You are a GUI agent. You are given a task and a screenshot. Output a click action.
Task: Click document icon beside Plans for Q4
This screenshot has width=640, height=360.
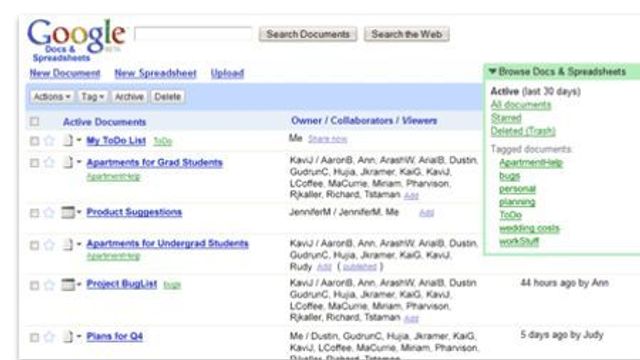(68, 336)
